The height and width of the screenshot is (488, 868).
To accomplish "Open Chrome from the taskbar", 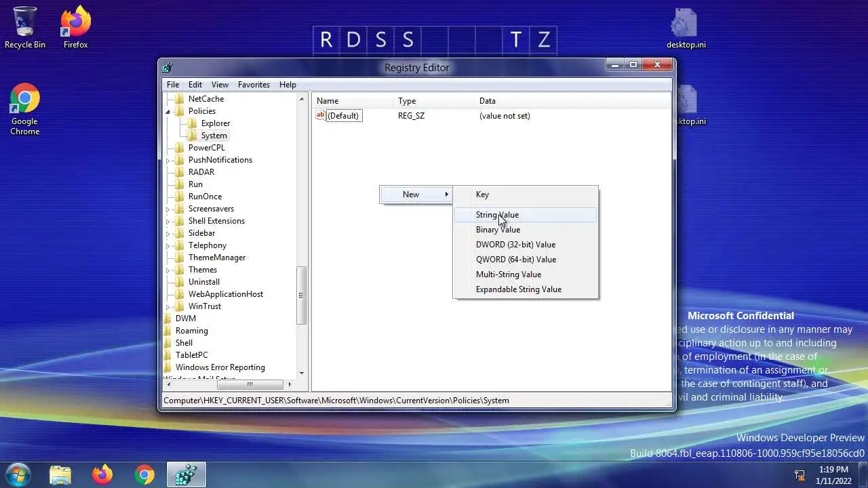I will tap(144, 474).
